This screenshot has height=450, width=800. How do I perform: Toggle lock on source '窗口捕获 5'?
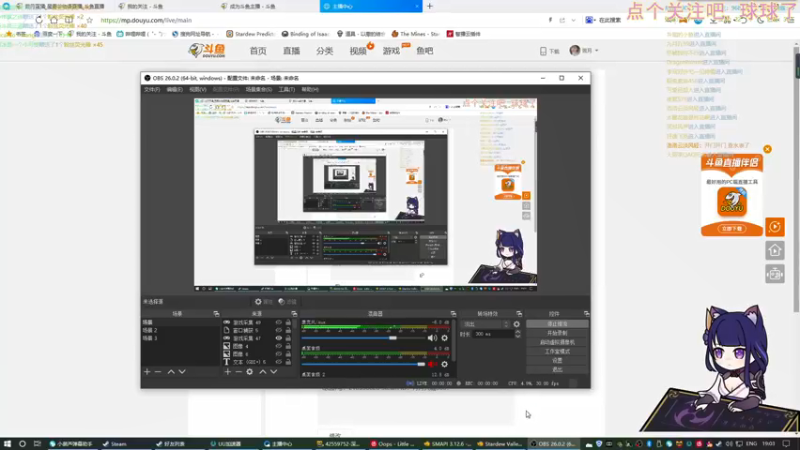coord(288,330)
